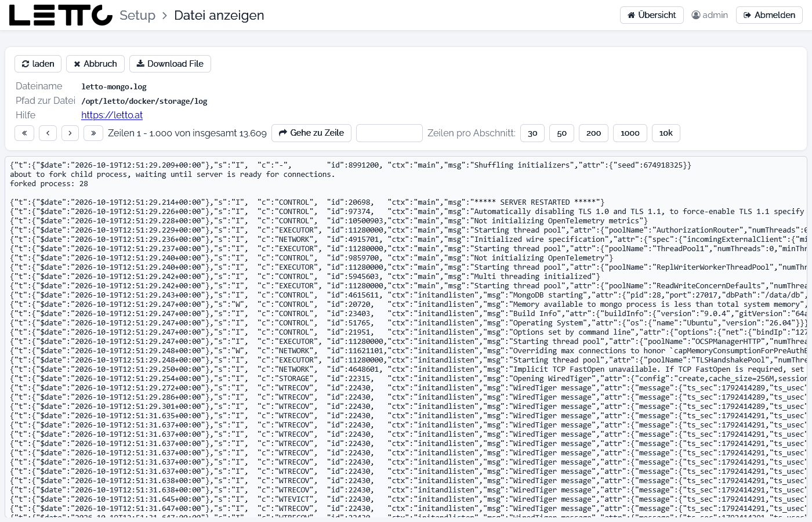Viewport: 812px width, 522px height.
Task: Set 10k lines per section
Action: tap(666, 133)
